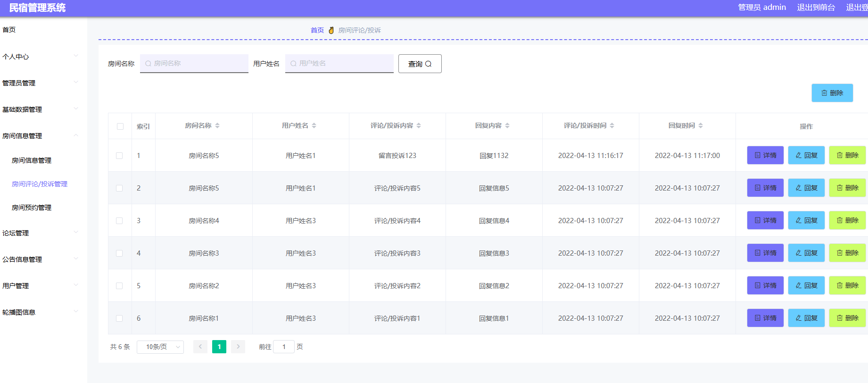Reply to the 评论/投诉内容1 row
Viewport: 868px width, 383px height.
pos(806,318)
